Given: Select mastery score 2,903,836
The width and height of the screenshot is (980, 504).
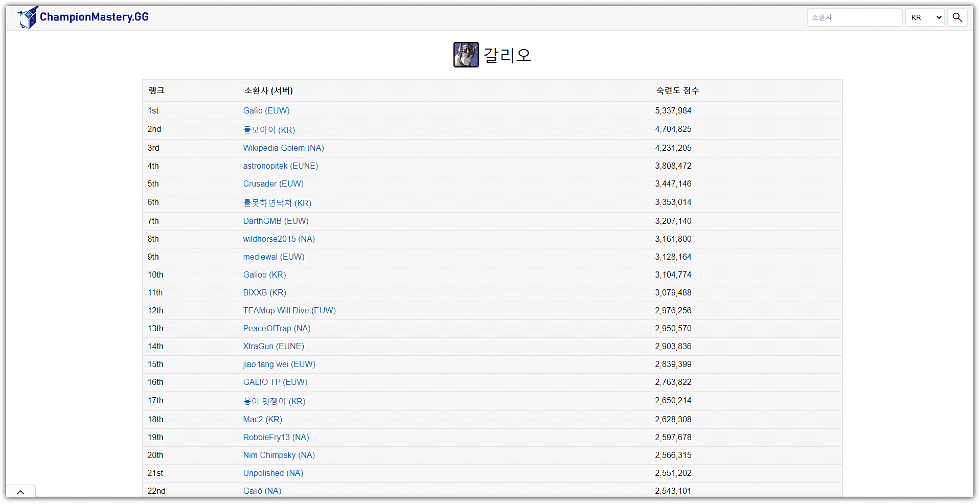Looking at the screenshot, I should click(673, 346).
